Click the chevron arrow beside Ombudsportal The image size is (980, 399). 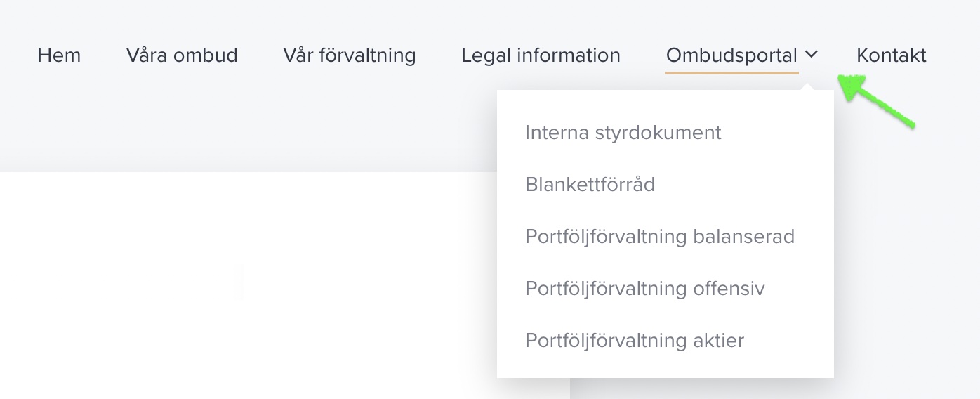(812, 55)
